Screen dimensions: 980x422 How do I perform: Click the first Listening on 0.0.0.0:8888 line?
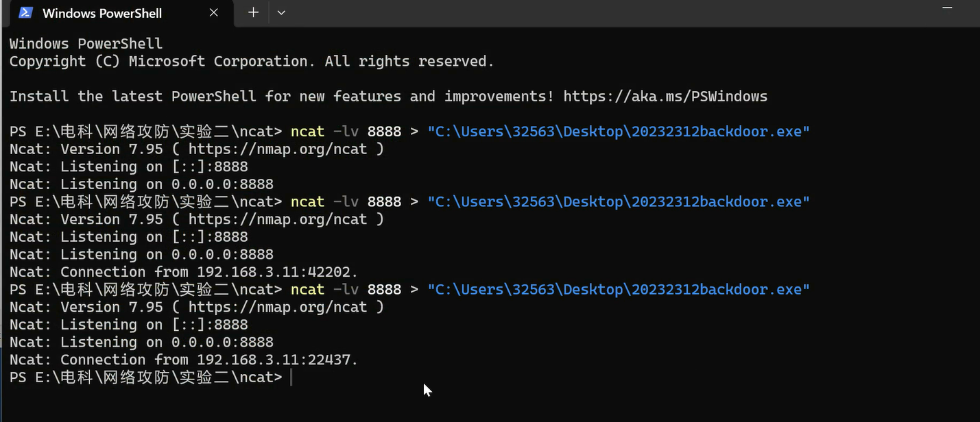[x=141, y=184]
